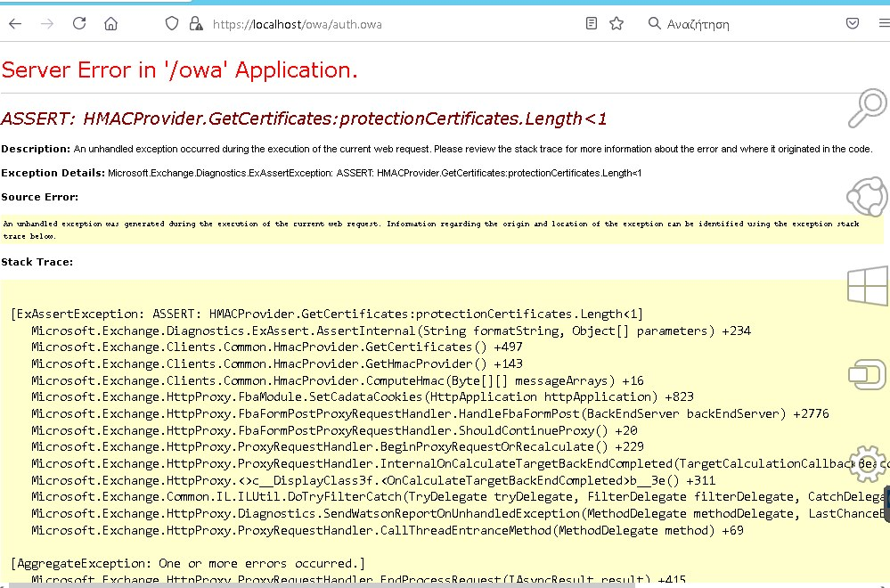This screenshot has height=588, width=890.
Task: Open site security info via the padlock
Action: [x=195, y=23]
